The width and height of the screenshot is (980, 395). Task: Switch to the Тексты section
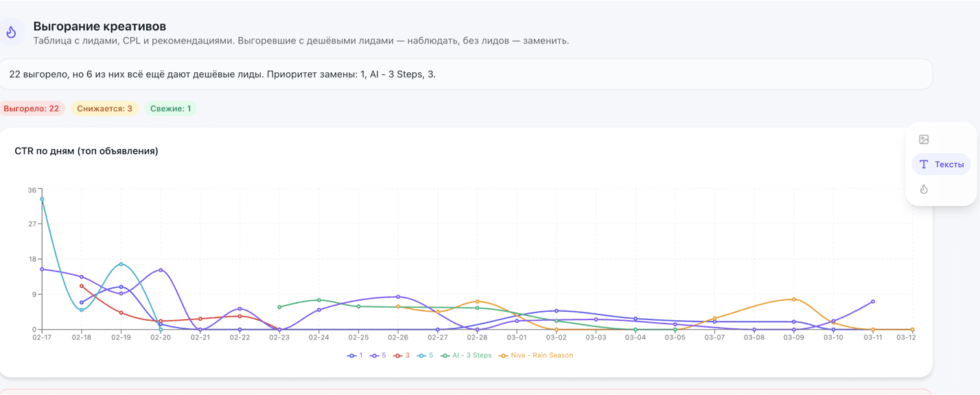(x=941, y=164)
